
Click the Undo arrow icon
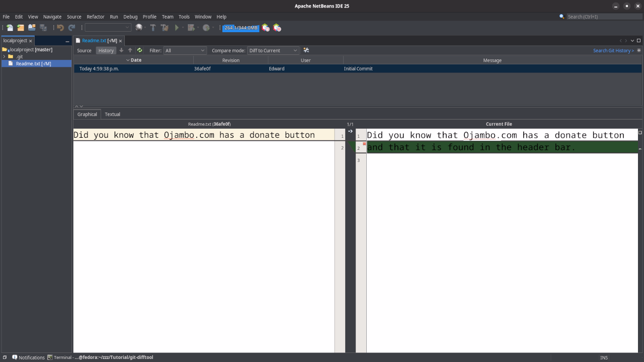click(60, 28)
